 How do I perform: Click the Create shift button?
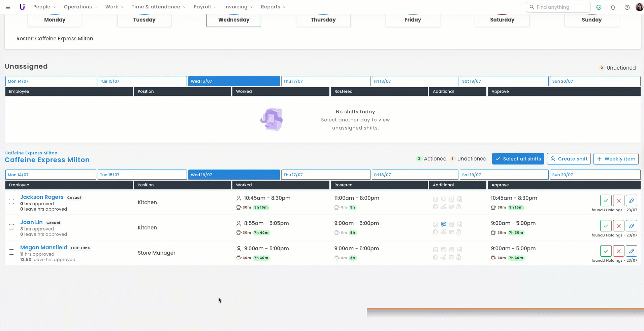point(569,159)
